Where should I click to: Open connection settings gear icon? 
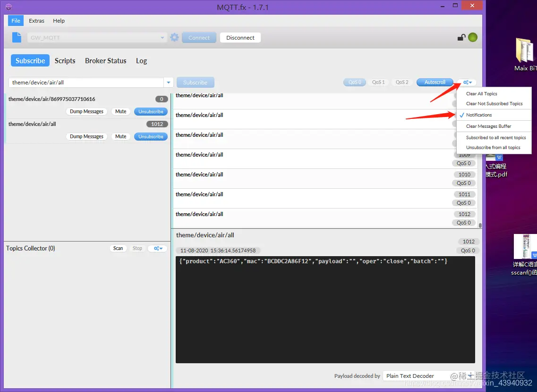[174, 37]
